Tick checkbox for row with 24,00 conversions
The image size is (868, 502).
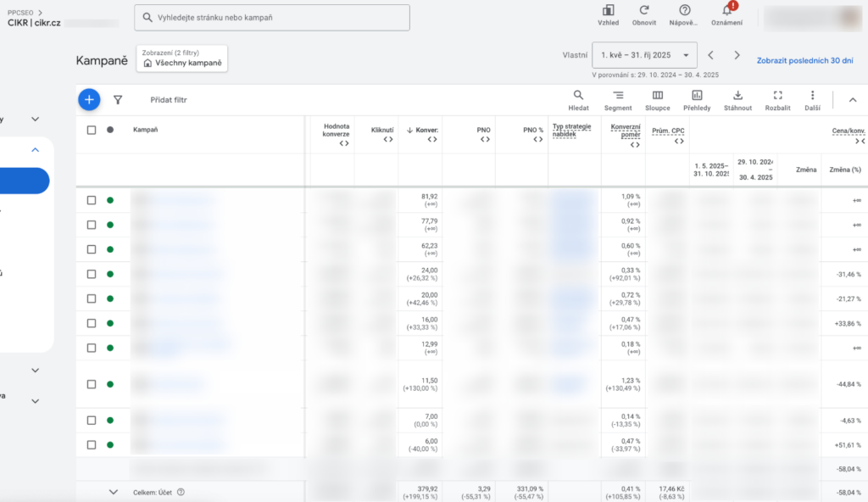coord(92,274)
